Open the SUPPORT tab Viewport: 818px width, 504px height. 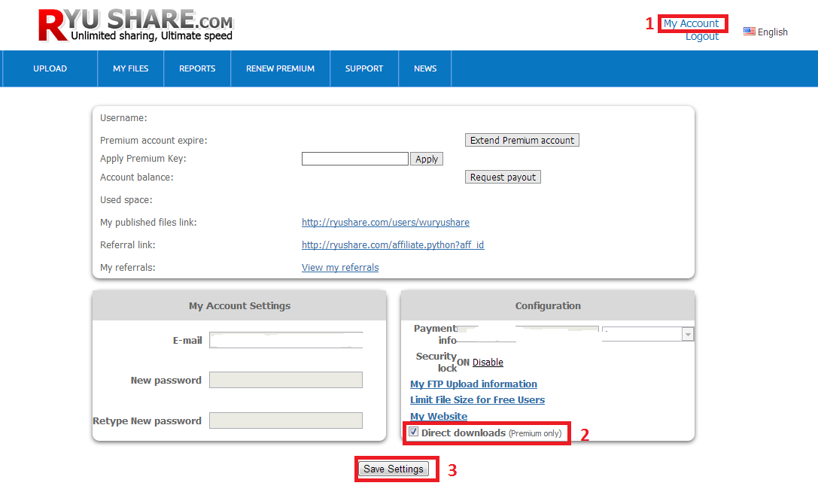(x=364, y=68)
